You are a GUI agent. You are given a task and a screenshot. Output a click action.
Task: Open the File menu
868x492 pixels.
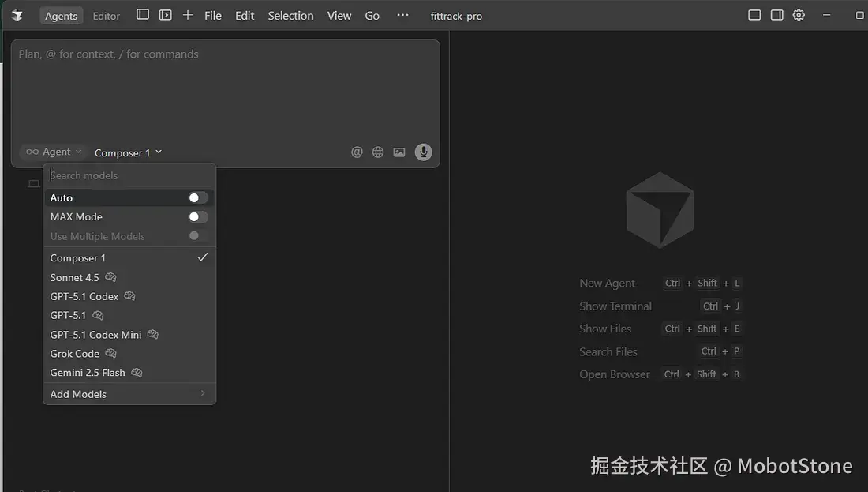212,16
